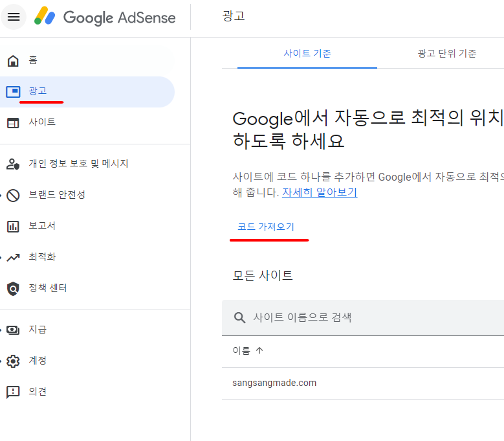The height and width of the screenshot is (441, 504).
Task: Click the 의견 feedback speech-bubble icon
Action: 13,392
